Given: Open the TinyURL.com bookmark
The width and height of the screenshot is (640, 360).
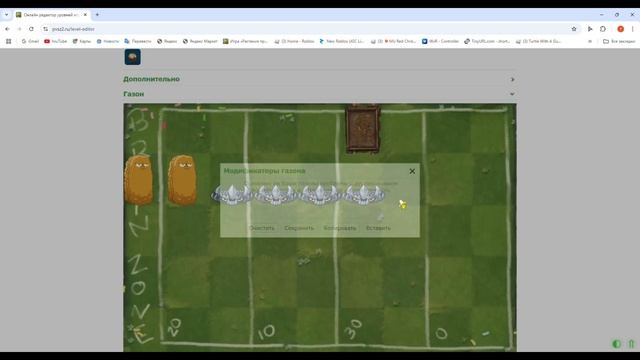Looking at the screenshot, I should (x=487, y=41).
